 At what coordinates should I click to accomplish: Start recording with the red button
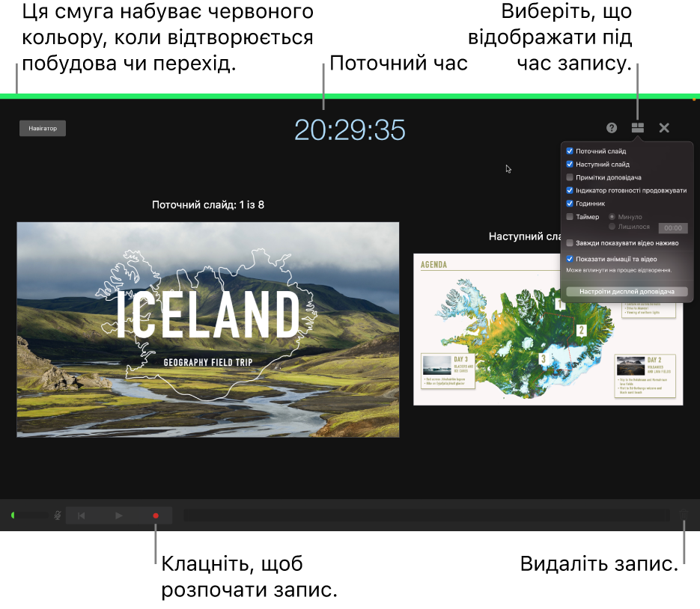(x=156, y=515)
